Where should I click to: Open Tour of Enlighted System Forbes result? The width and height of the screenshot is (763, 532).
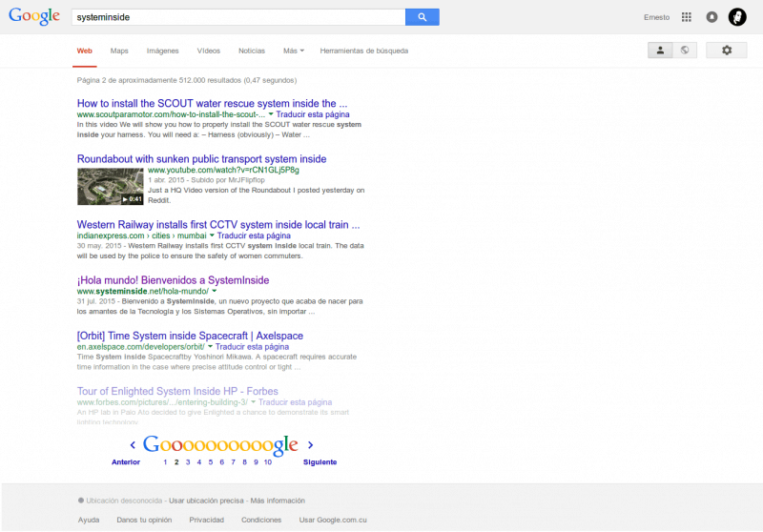coord(177,391)
